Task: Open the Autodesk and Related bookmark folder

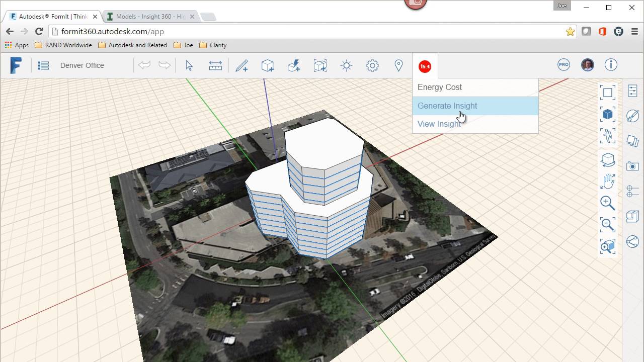Action: coord(132,45)
